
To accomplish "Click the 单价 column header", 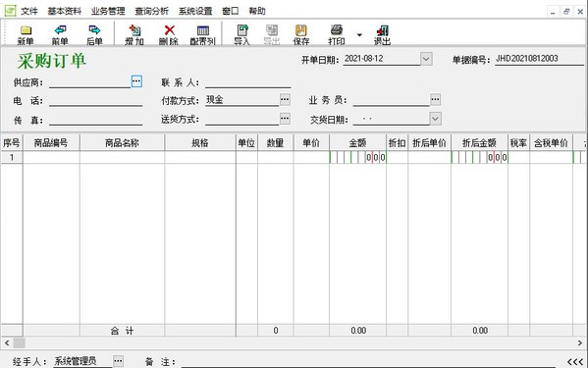I will click(x=311, y=142).
